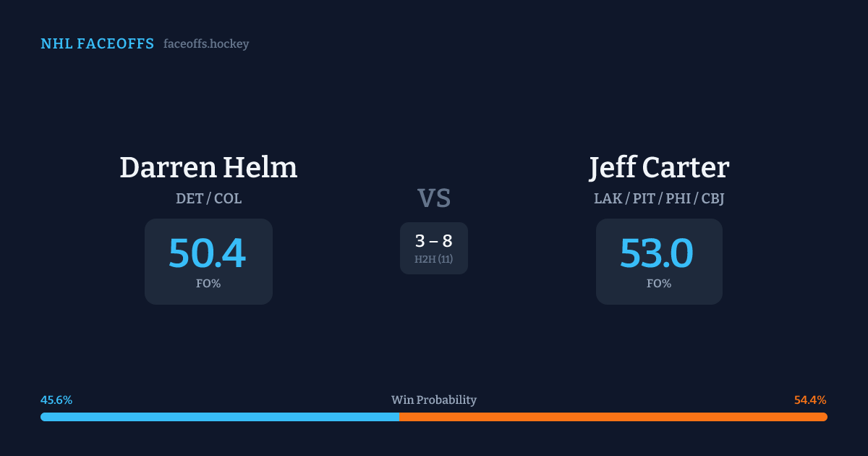The image size is (868, 456).
Task: Click the VS text between players
Action: point(434,198)
